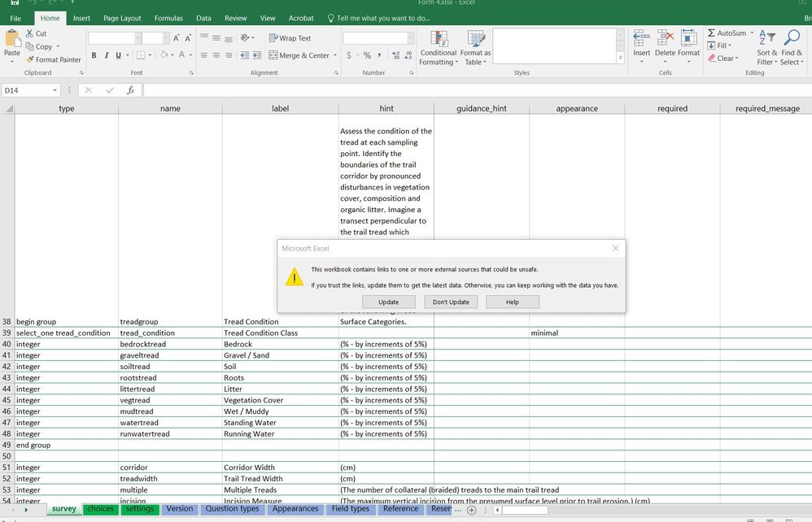
Task: Click the Format as Table icon
Action: [475, 41]
